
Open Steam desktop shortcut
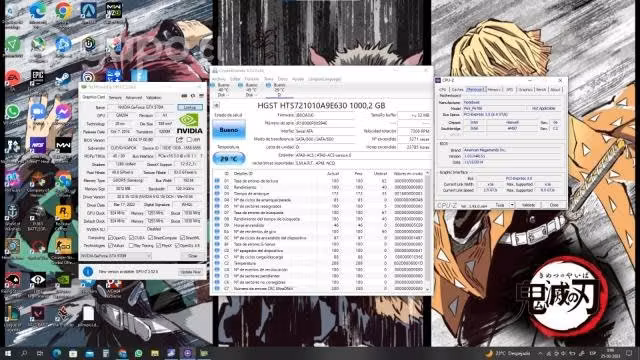63,78
